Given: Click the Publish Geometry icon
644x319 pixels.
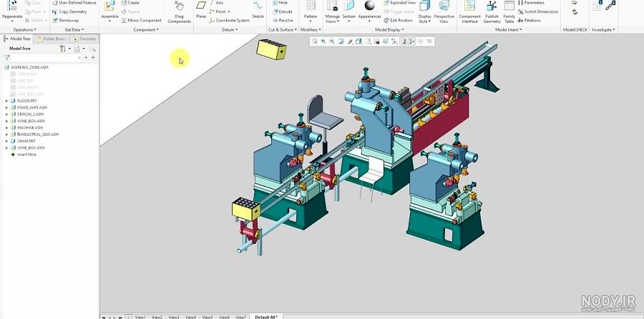Looking at the screenshot, I should point(492,6).
